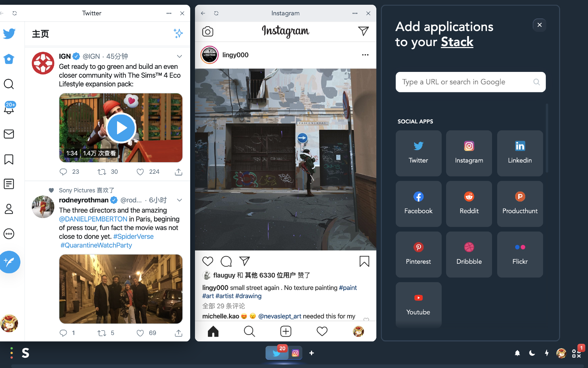Viewport: 588px width, 368px height.
Task: Open Twitter panel three-dot menu
Action: point(169,13)
